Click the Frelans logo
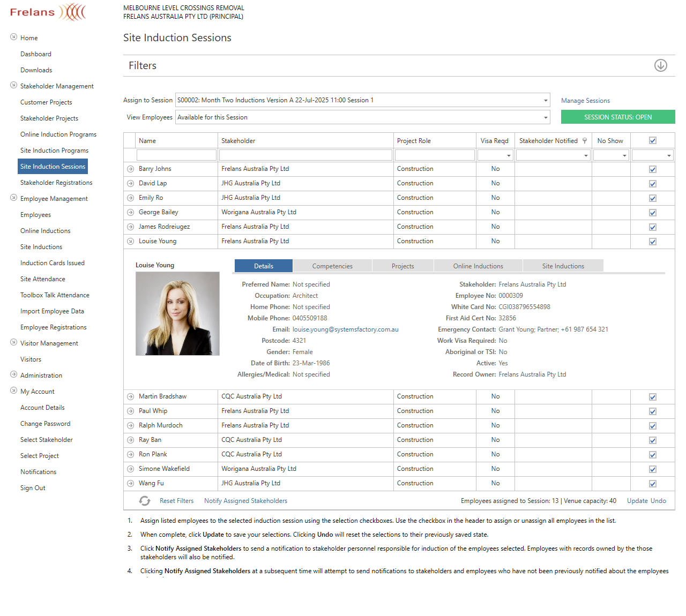686x616 pixels. [x=48, y=12]
